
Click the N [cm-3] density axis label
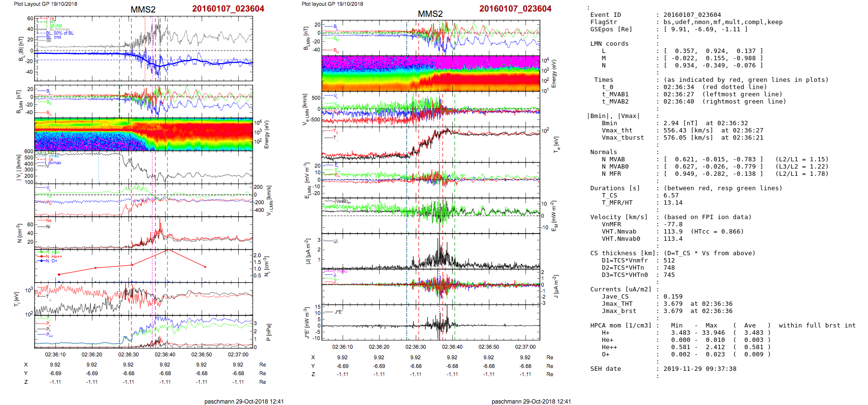point(19,233)
